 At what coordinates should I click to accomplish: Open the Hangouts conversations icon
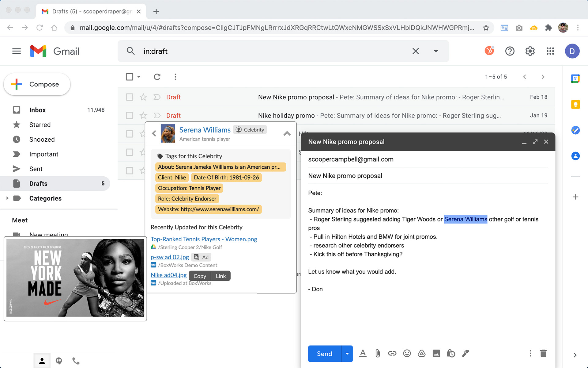click(59, 361)
